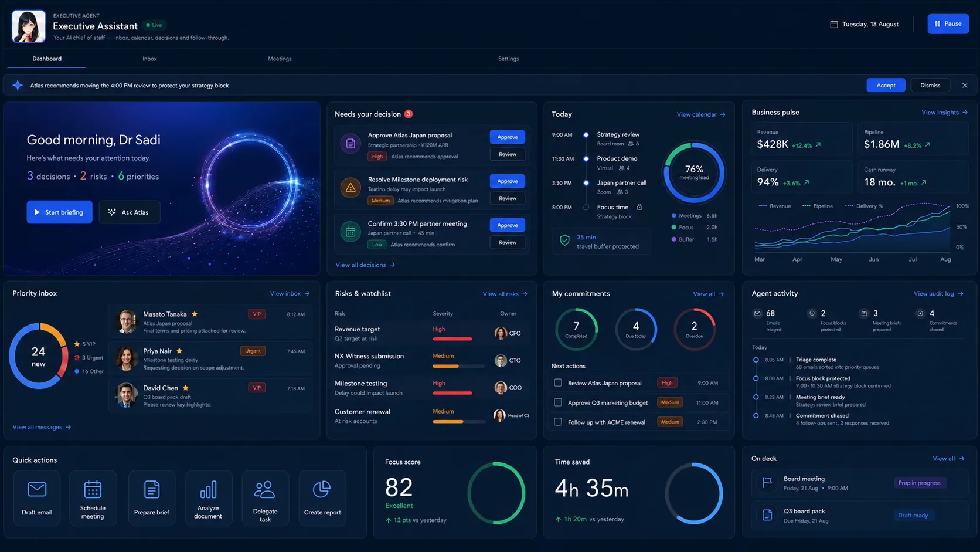Click the envelope icon beside 68 emails triaged
The height and width of the screenshot is (552, 980).
point(757,313)
